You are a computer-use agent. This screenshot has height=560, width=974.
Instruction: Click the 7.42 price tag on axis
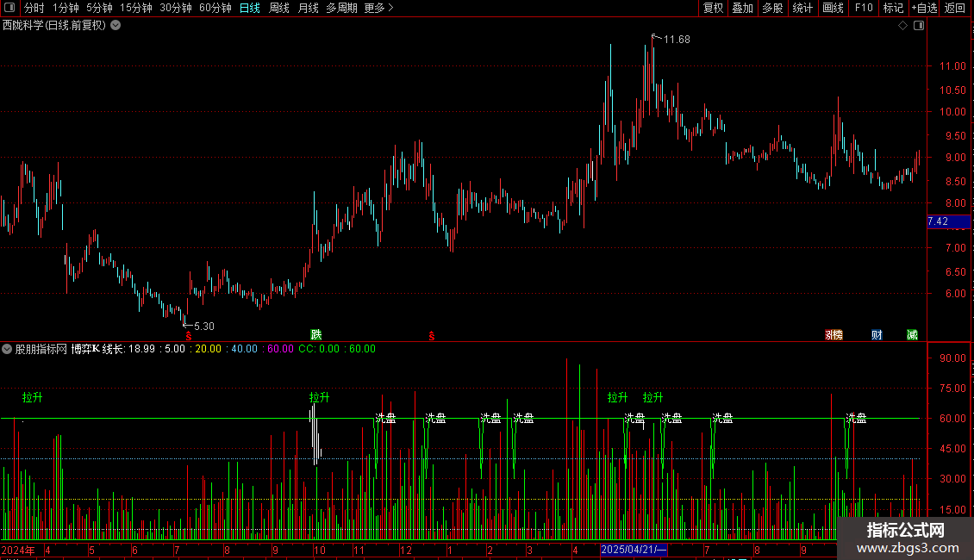click(948, 221)
